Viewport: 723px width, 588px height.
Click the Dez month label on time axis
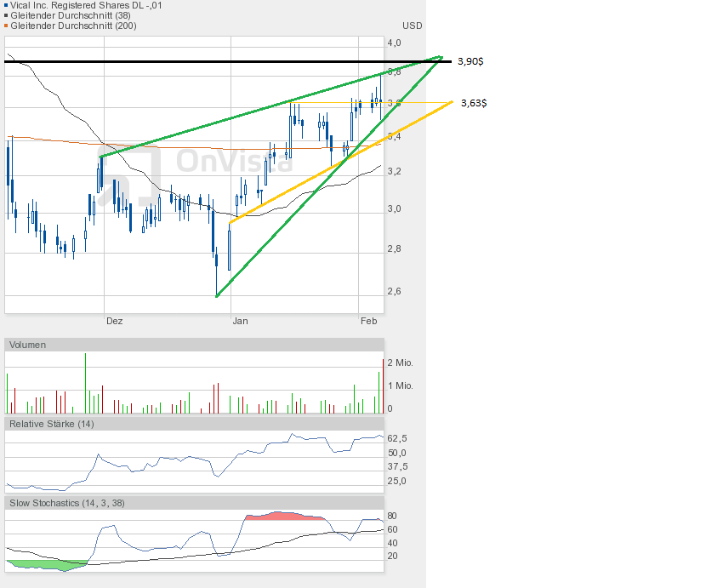click(x=114, y=321)
